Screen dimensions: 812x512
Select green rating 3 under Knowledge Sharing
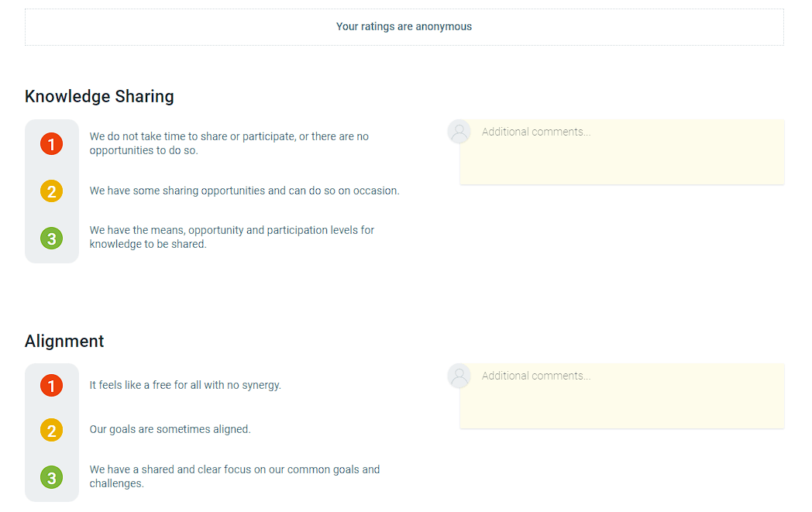coord(52,238)
